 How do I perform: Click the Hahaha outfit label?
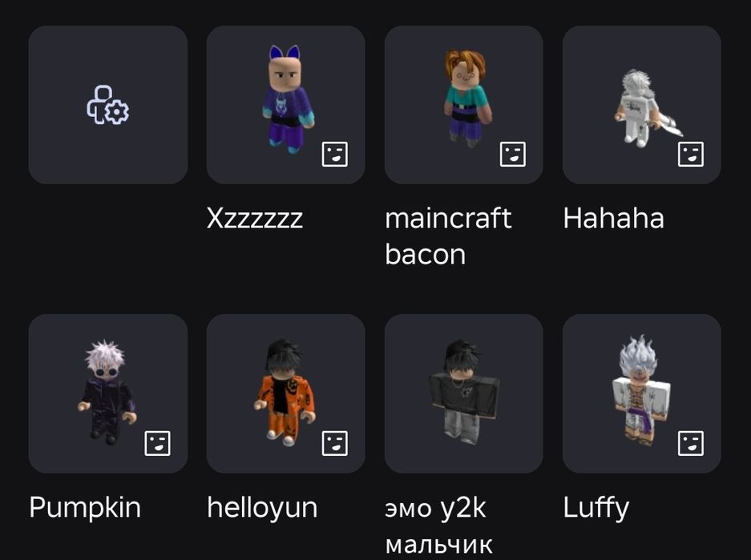(613, 218)
